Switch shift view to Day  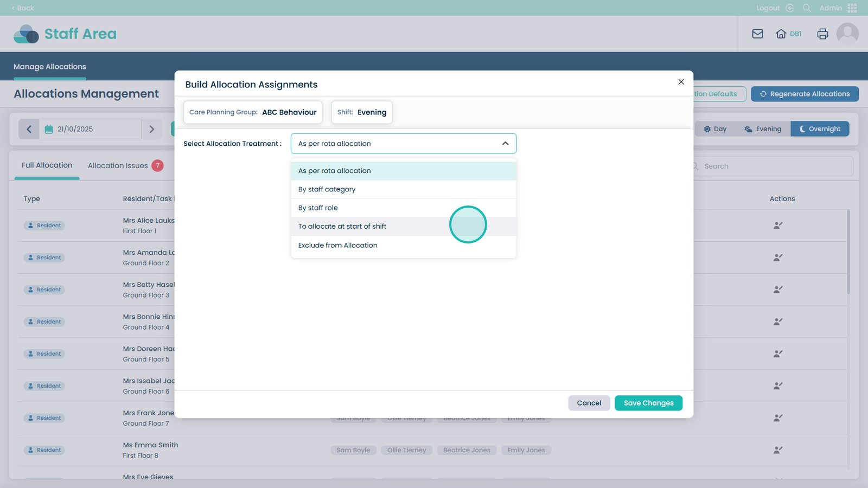715,129
